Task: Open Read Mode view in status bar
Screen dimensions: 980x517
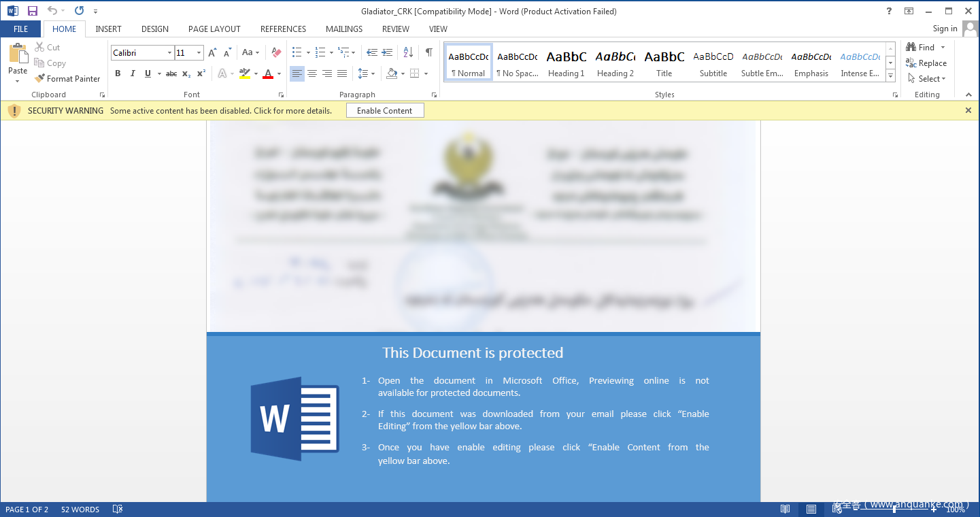Action: click(x=785, y=509)
